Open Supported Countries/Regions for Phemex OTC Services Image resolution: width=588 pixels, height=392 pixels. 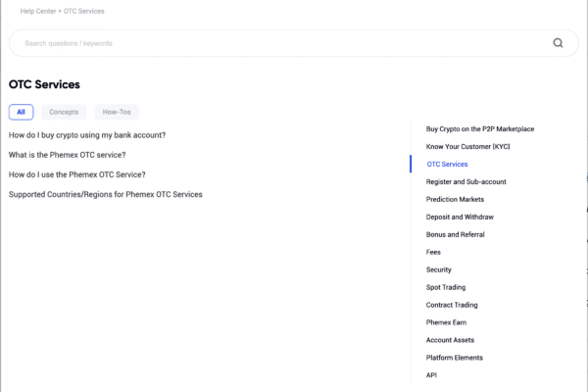click(x=106, y=194)
